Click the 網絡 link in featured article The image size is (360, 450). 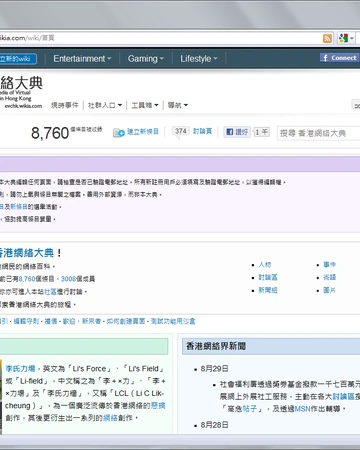coord(110,418)
